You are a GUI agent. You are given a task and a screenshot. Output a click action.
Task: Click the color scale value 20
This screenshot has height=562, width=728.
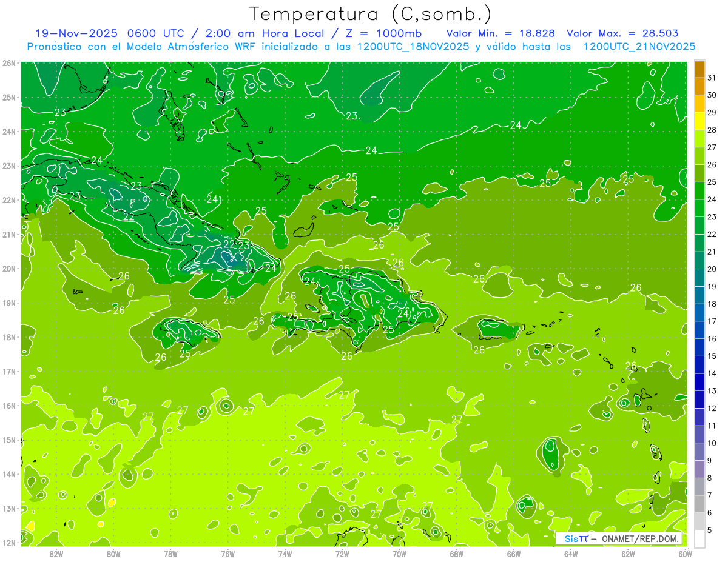tap(712, 269)
